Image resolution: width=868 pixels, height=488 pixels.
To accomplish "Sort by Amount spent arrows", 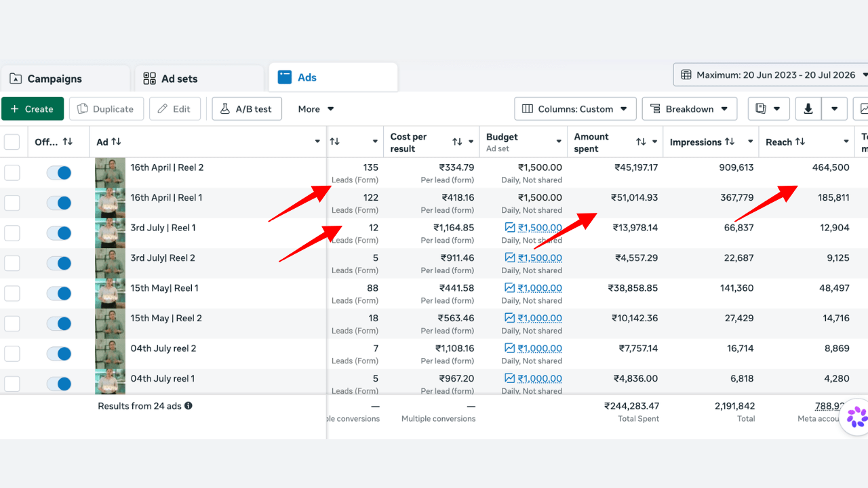I will coord(641,142).
